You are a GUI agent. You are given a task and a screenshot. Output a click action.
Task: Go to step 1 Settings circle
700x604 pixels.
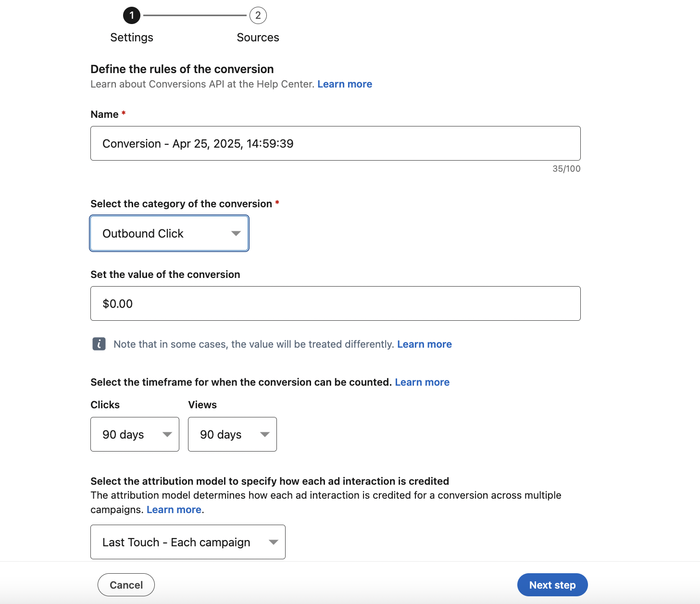pyautogui.click(x=132, y=15)
